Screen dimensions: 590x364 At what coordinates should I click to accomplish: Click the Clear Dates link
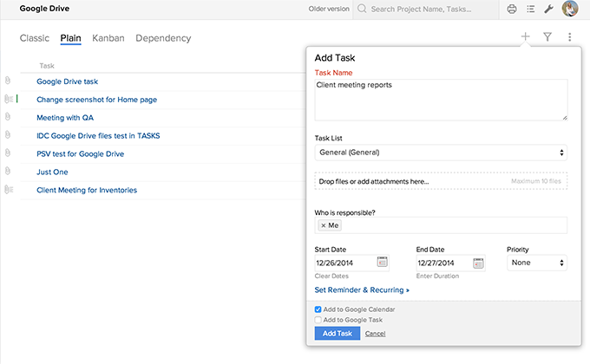point(331,276)
